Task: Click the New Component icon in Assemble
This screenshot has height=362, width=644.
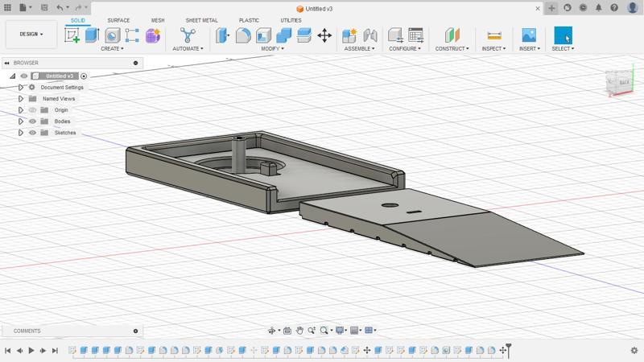Action: click(349, 35)
